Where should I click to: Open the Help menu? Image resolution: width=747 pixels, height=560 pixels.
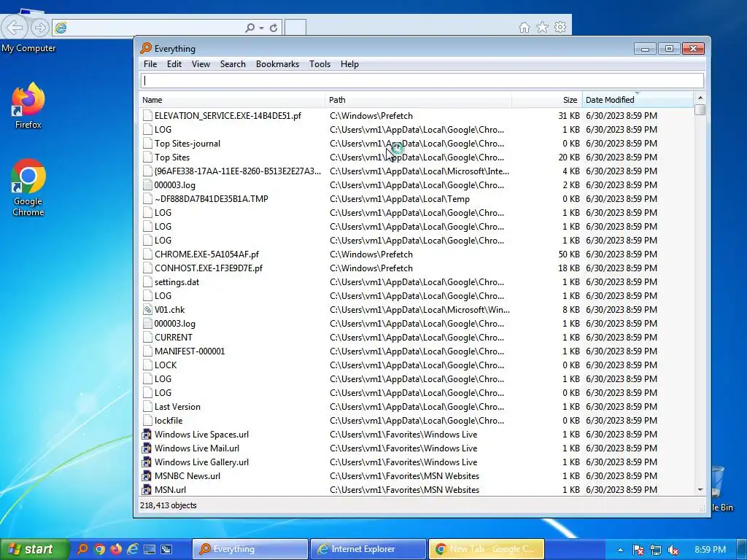(349, 64)
